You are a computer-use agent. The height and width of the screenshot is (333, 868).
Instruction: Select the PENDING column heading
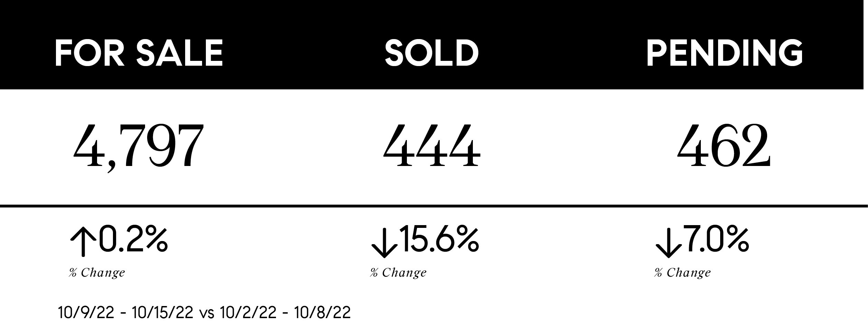point(724,53)
